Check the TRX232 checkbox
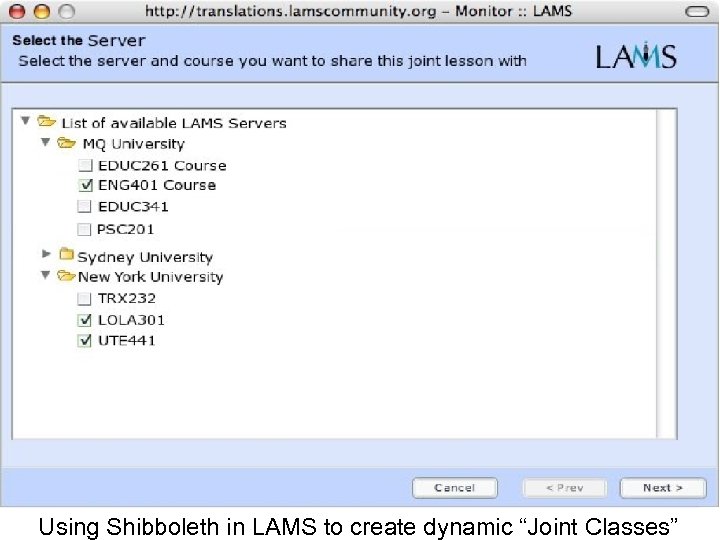 [84, 299]
